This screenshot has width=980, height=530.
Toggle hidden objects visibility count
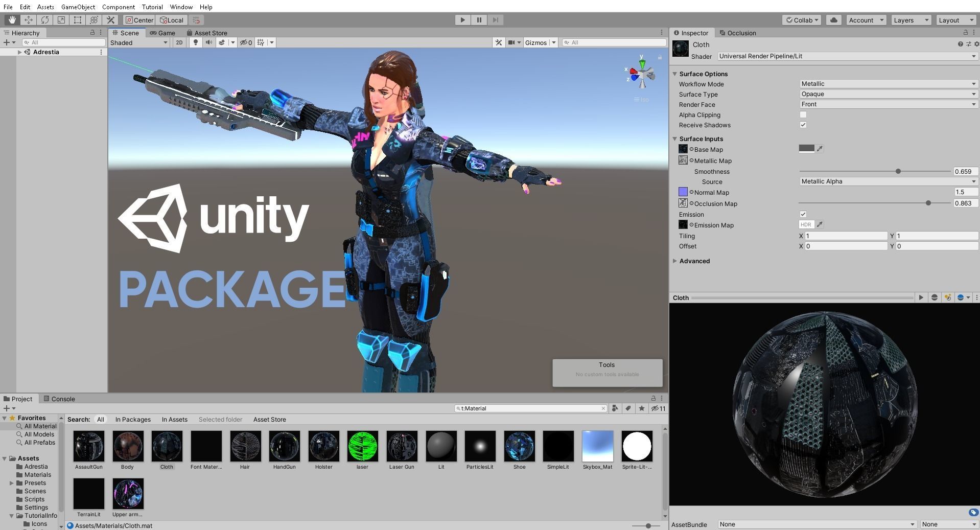coord(246,42)
